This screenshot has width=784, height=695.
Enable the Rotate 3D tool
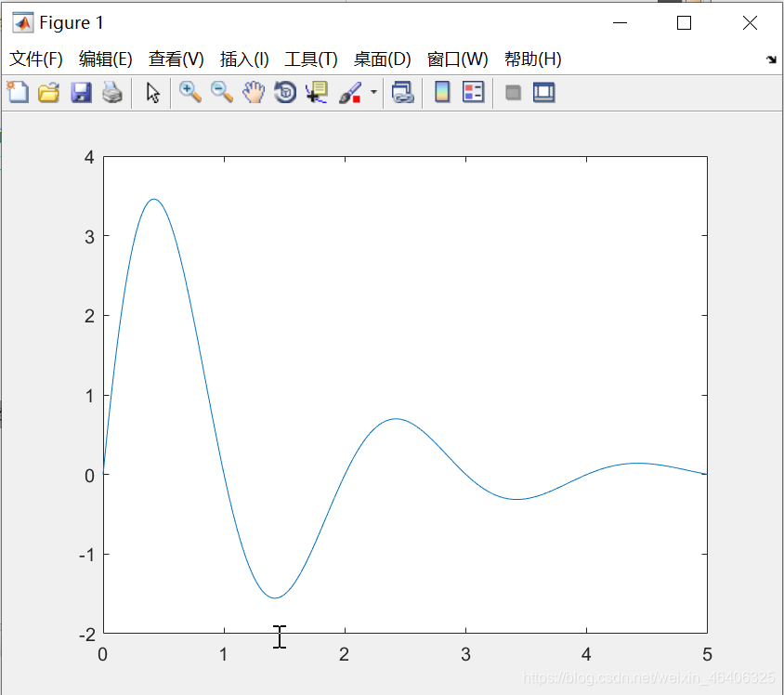point(285,93)
